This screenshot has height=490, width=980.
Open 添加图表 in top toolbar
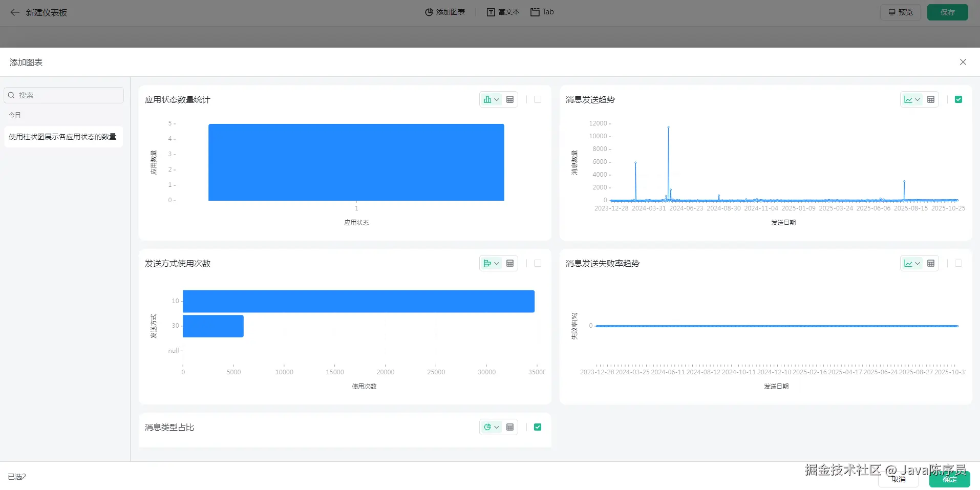pyautogui.click(x=445, y=12)
